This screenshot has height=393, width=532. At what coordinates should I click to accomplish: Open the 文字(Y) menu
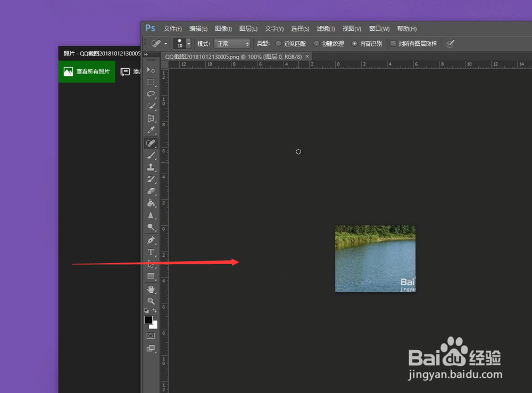pyautogui.click(x=274, y=29)
